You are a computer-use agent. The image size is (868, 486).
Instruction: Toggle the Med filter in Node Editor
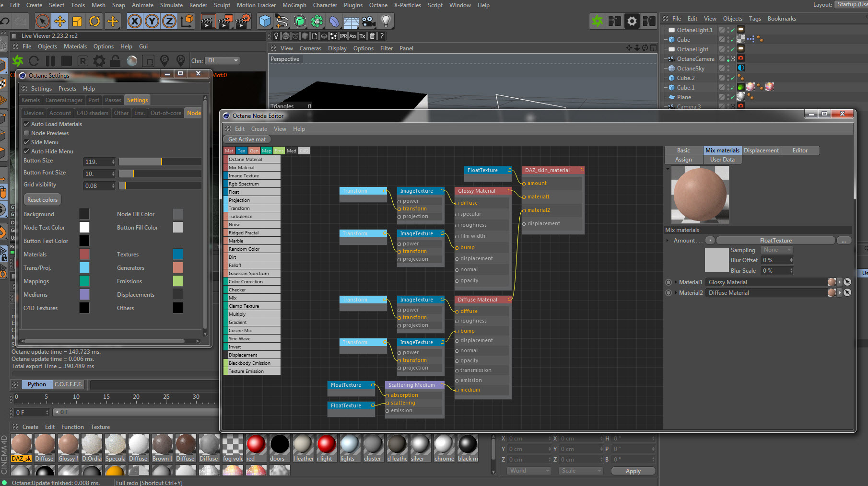click(x=292, y=150)
